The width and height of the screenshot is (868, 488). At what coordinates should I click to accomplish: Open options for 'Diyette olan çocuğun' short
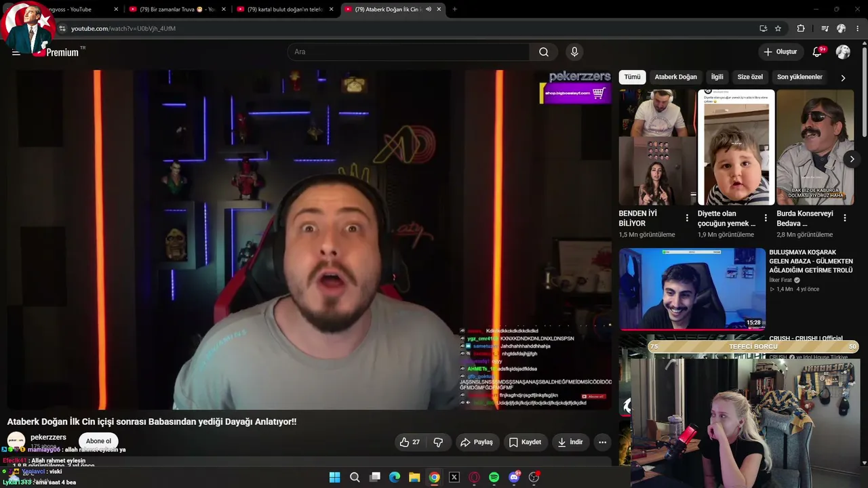766,218
